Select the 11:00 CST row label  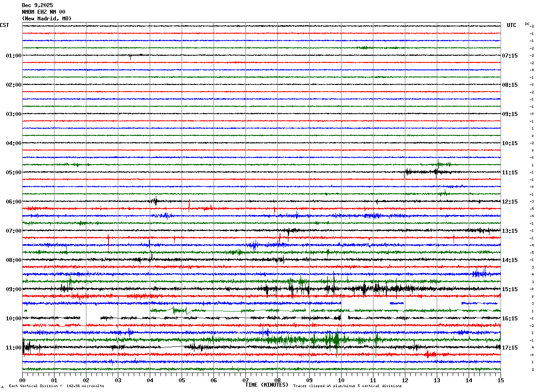pyautogui.click(x=14, y=348)
